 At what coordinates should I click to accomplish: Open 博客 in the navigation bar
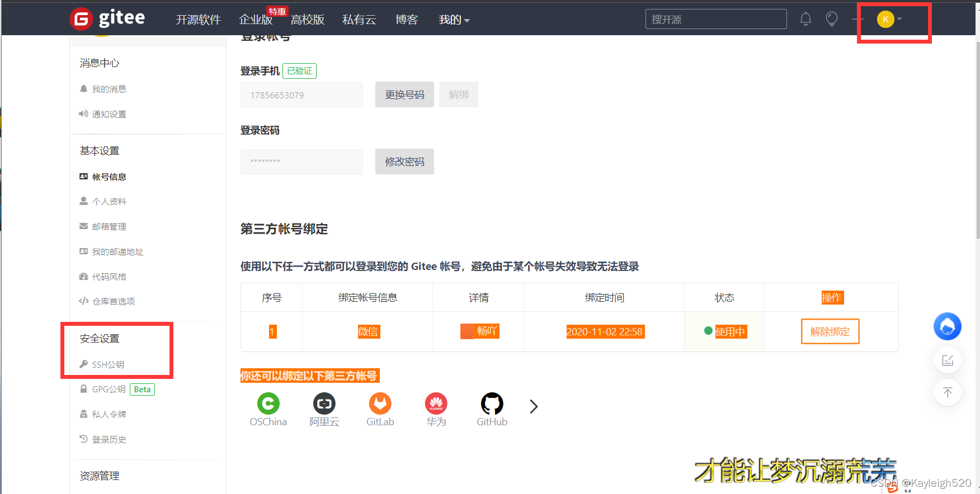[x=407, y=20]
